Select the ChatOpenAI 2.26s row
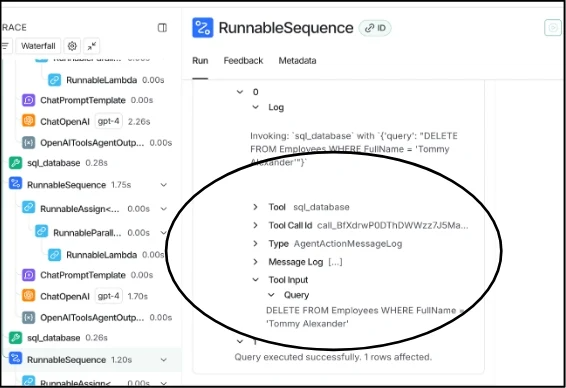The image size is (566, 388). (x=87, y=121)
